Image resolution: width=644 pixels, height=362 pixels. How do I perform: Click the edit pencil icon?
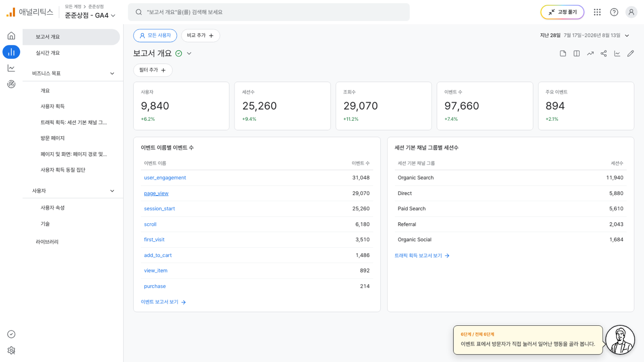click(630, 53)
